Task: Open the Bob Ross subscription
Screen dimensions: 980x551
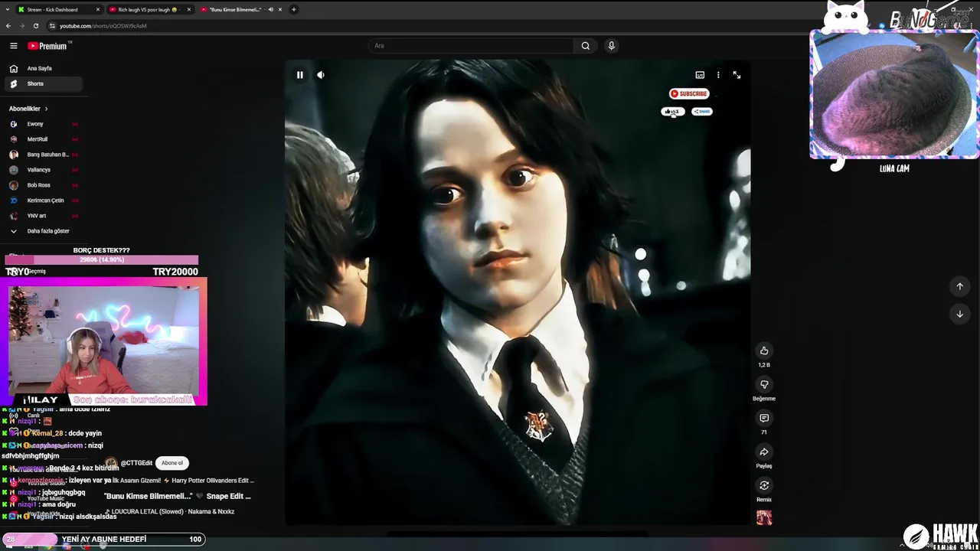Action: (44, 185)
